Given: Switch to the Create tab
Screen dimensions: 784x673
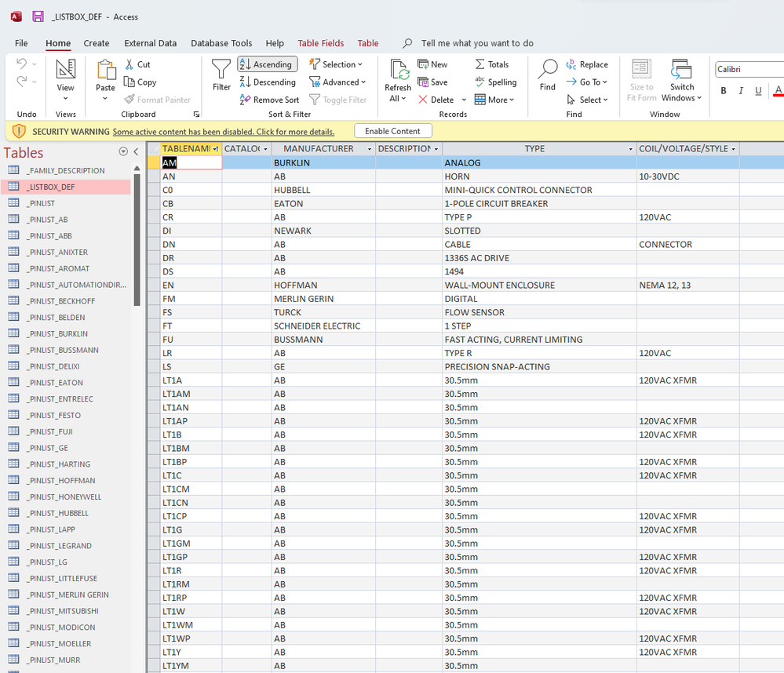Looking at the screenshot, I should (97, 43).
